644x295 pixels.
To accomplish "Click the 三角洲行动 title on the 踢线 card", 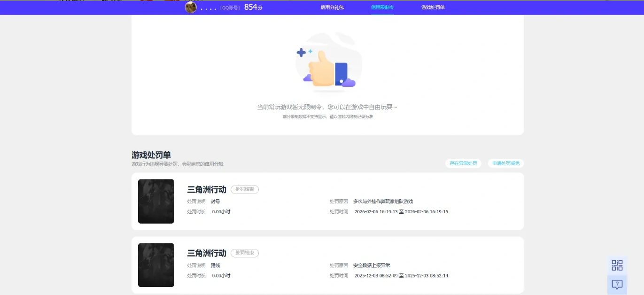I will (x=207, y=253).
